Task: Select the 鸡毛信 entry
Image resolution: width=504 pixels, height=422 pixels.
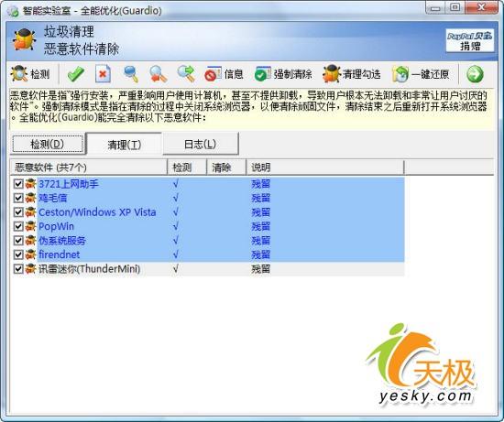Action: [x=53, y=198]
